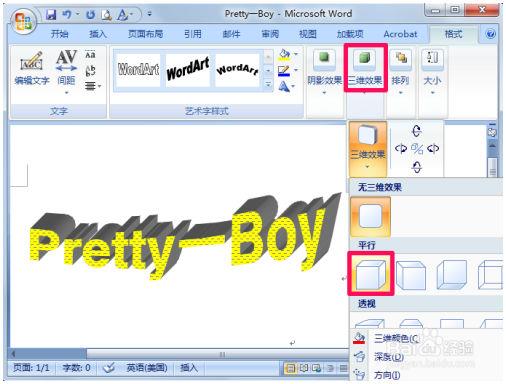Apply the first parallel 3-D style
Image resolution: width=506 pixels, height=384 pixels.
tap(371, 274)
